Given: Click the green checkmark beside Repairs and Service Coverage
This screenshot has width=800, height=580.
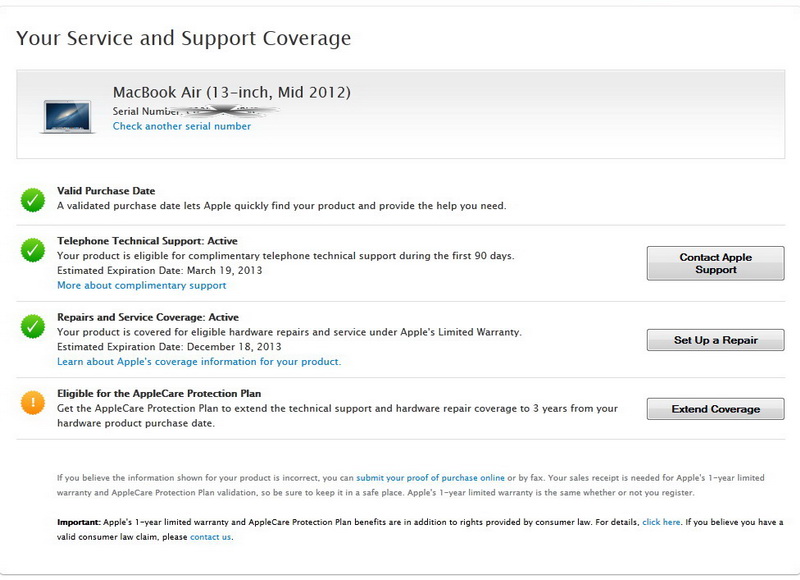Looking at the screenshot, I should pos(33,326).
